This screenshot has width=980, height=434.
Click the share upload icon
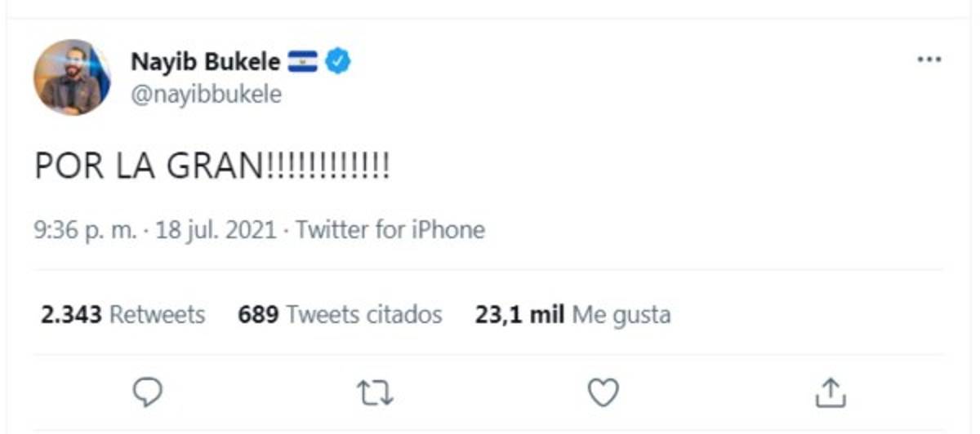(831, 393)
